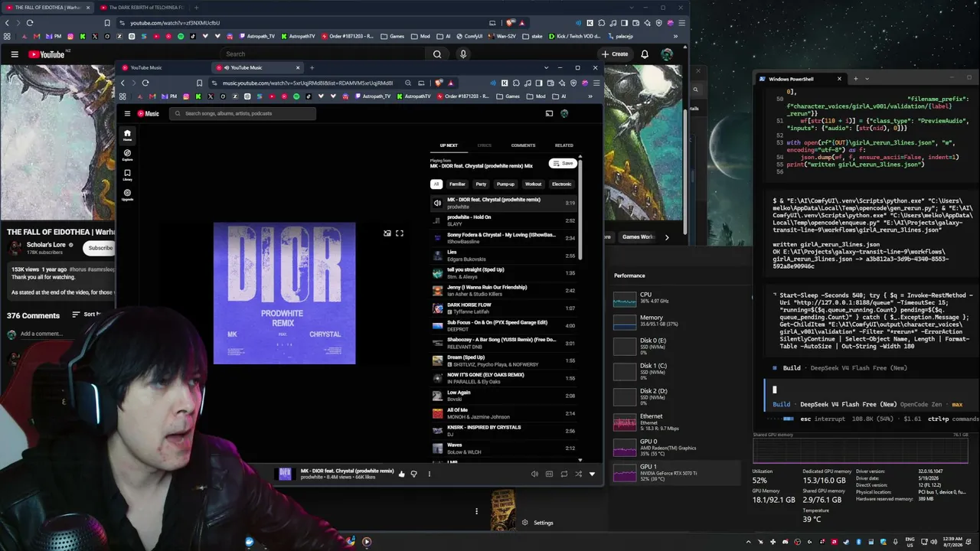Save the DIOR mix to library

point(563,163)
